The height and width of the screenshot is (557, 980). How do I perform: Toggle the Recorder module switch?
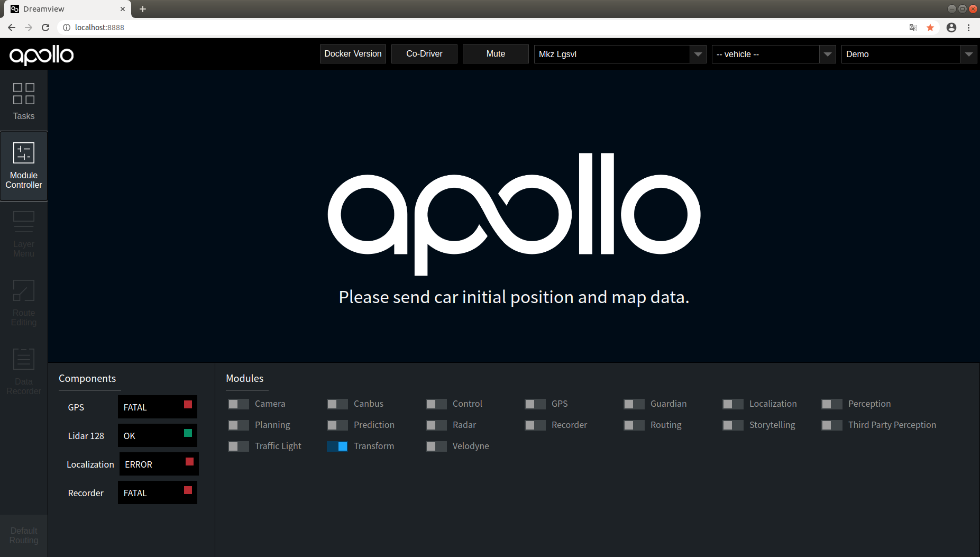(535, 425)
